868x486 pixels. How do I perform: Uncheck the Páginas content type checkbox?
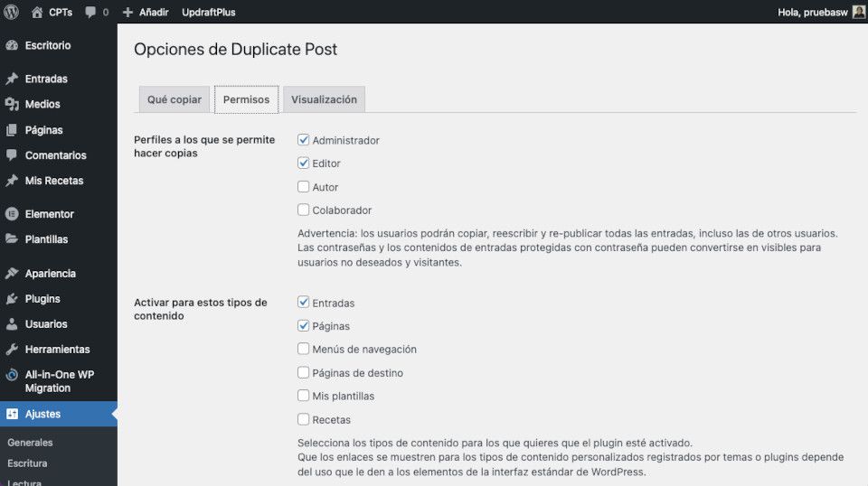coord(303,326)
